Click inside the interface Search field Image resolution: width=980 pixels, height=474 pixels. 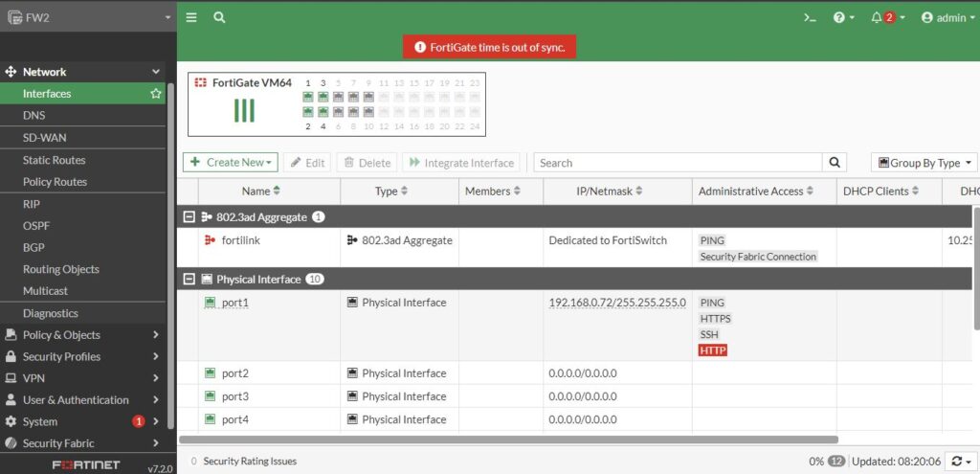pyautogui.click(x=678, y=163)
